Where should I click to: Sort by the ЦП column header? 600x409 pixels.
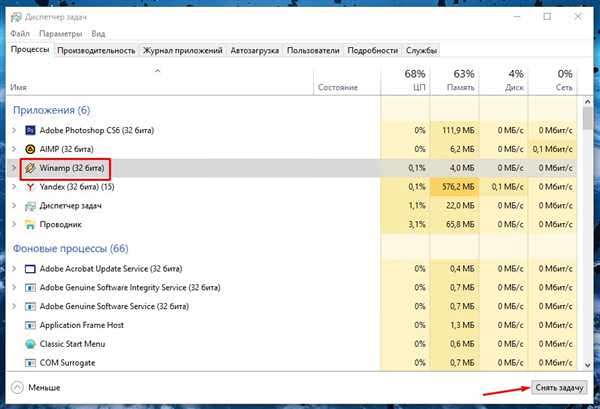tap(405, 80)
